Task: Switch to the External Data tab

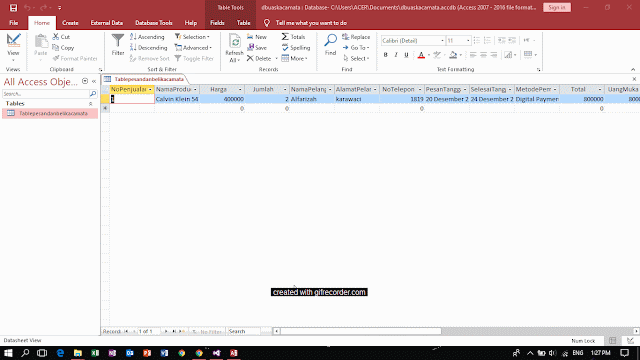Action: click(x=107, y=23)
